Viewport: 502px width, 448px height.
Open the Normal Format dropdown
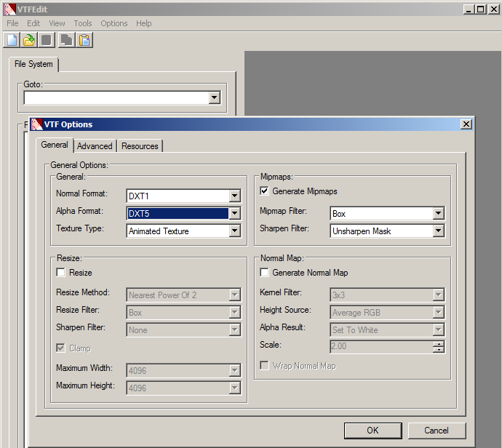coord(234,196)
